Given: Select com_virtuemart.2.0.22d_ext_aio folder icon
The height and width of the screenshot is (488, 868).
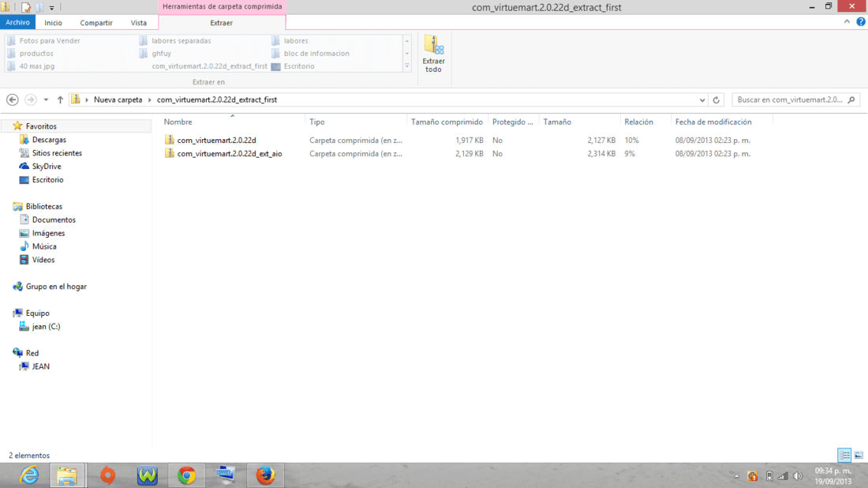Looking at the screenshot, I should coord(170,153).
